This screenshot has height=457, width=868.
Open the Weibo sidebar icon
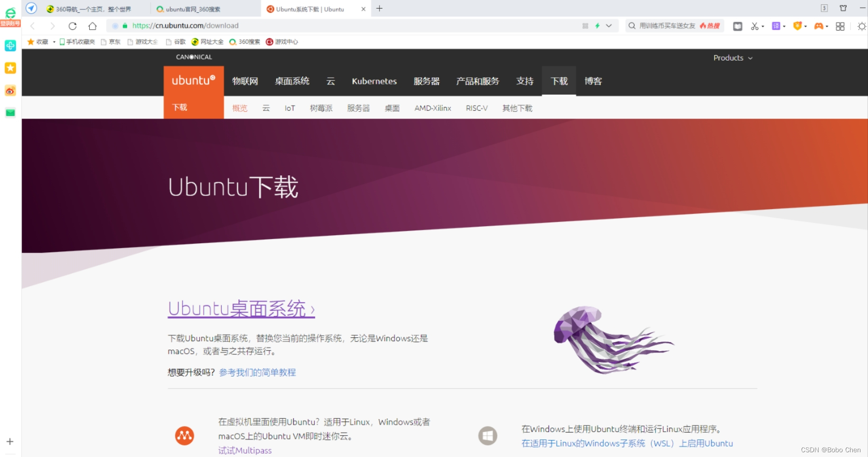pyautogui.click(x=10, y=91)
